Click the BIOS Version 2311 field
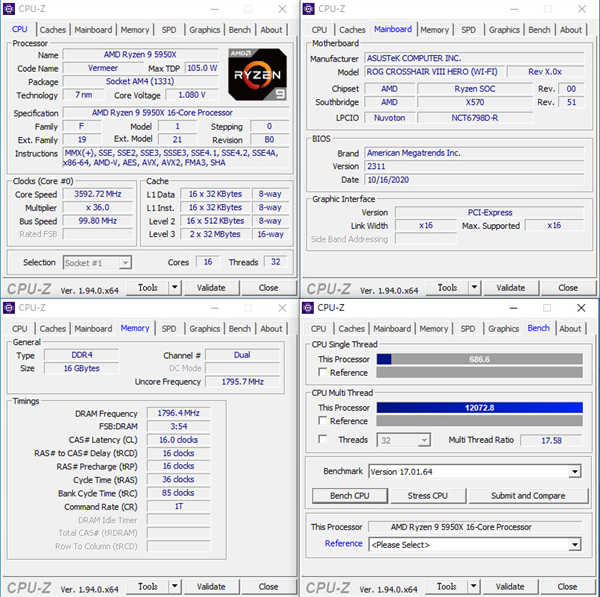The width and height of the screenshot is (600, 597). point(474,166)
